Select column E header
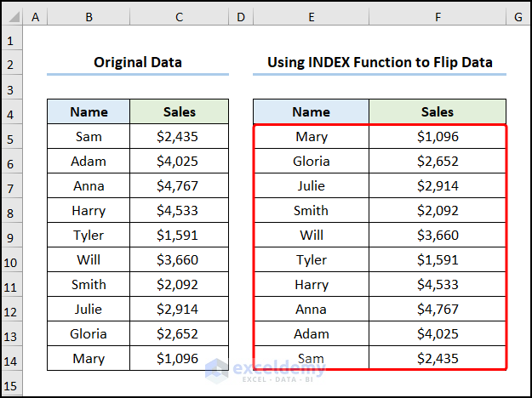 311,17
